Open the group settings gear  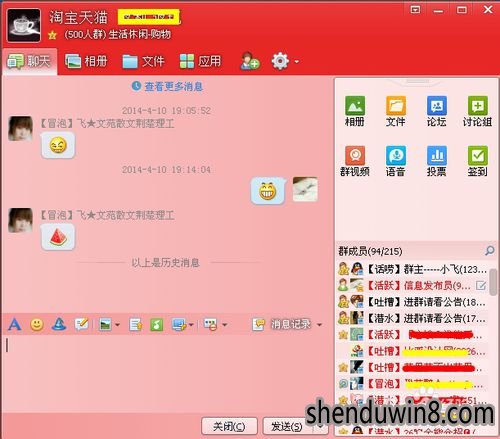pyautogui.click(x=280, y=61)
